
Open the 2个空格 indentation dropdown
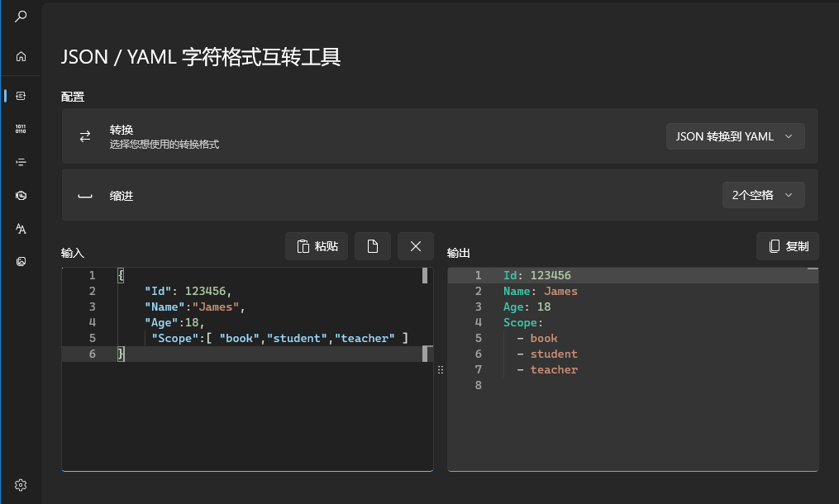[763, 195]
